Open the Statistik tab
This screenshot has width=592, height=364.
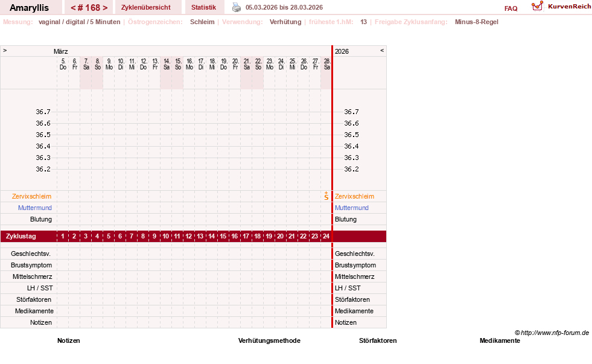click(203, 7)
